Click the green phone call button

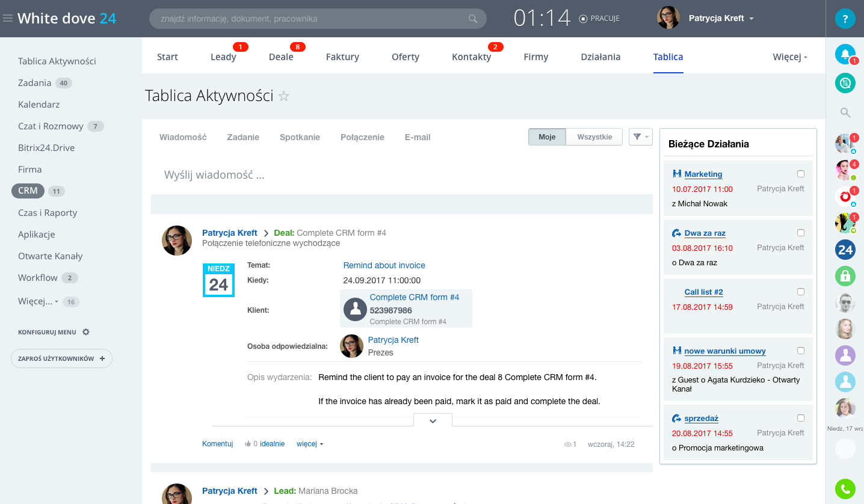tap(845, 490)
